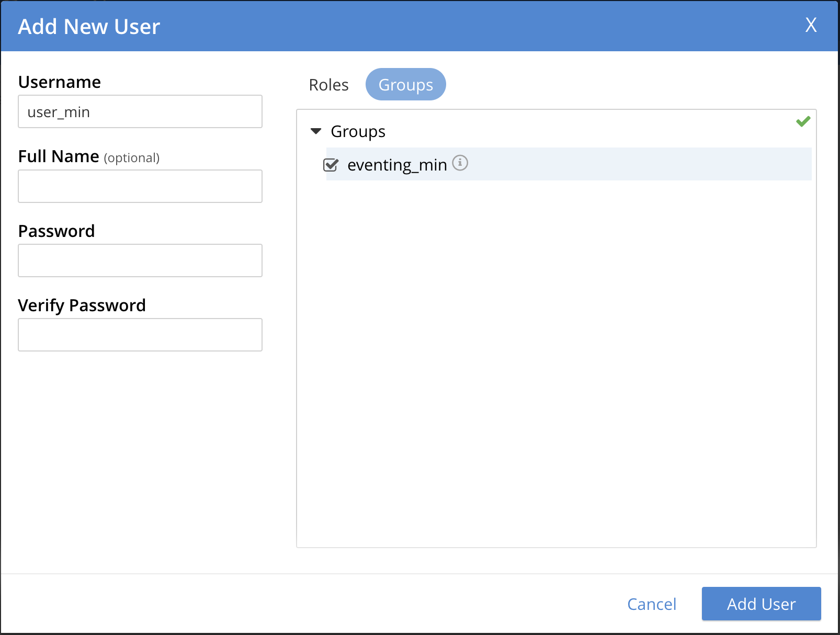Close the Add New User dialog

tap(810, 25)
